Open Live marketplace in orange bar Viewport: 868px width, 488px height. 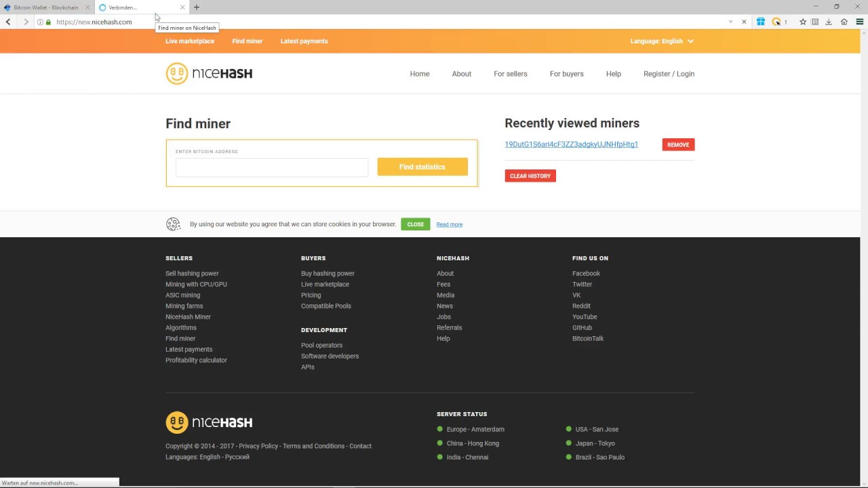[x=190, y=41]
